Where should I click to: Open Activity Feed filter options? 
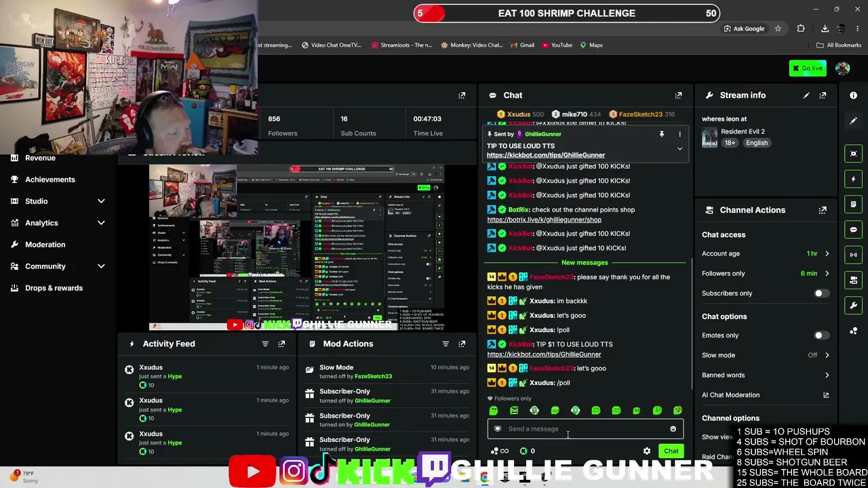[265, 344]
